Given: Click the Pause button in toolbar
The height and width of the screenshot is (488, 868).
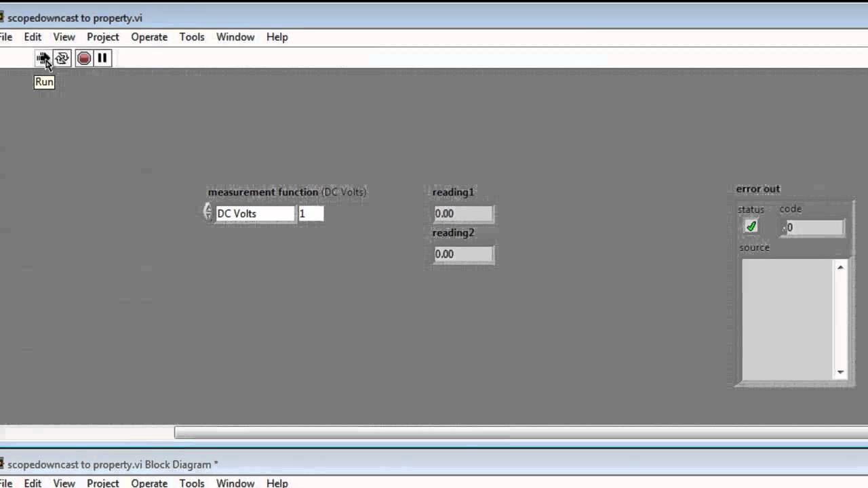Looking at the screenshot, I should (102, 58).
